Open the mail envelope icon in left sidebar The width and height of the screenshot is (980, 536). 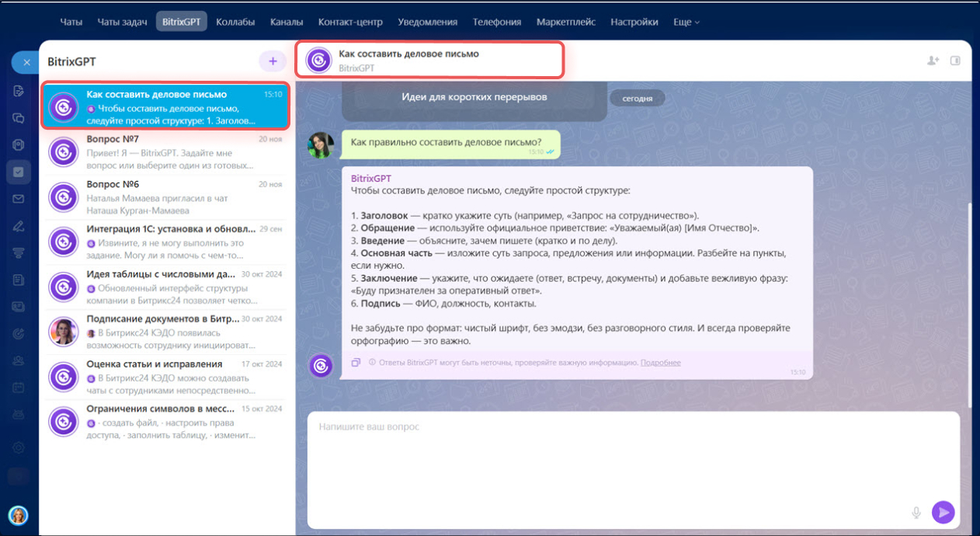[19, 199]
